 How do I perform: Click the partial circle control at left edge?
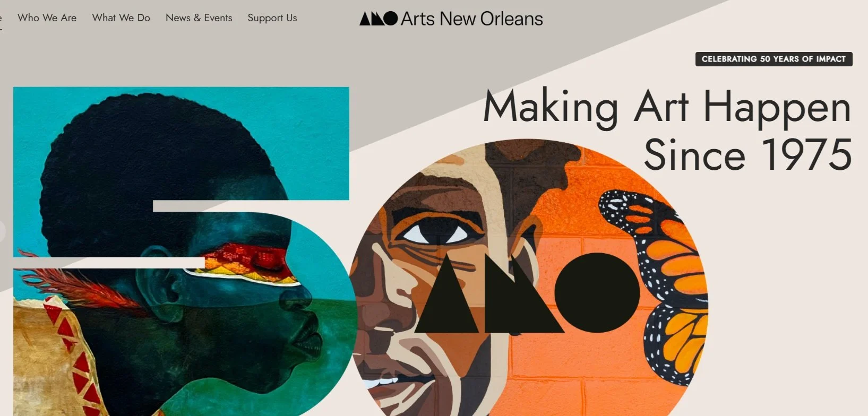point(2,231)
